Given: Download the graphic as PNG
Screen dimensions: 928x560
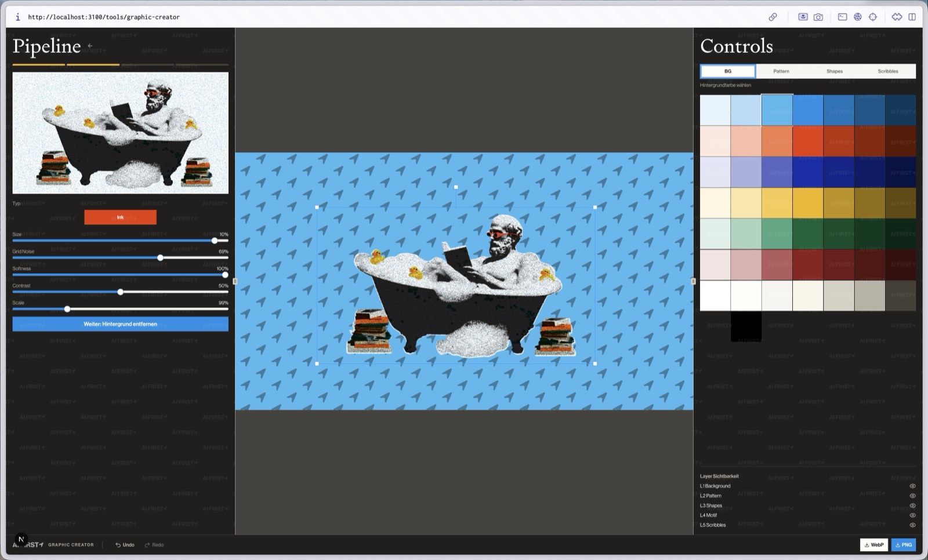Looking at the screenshot, I should [x=903, y=545].
